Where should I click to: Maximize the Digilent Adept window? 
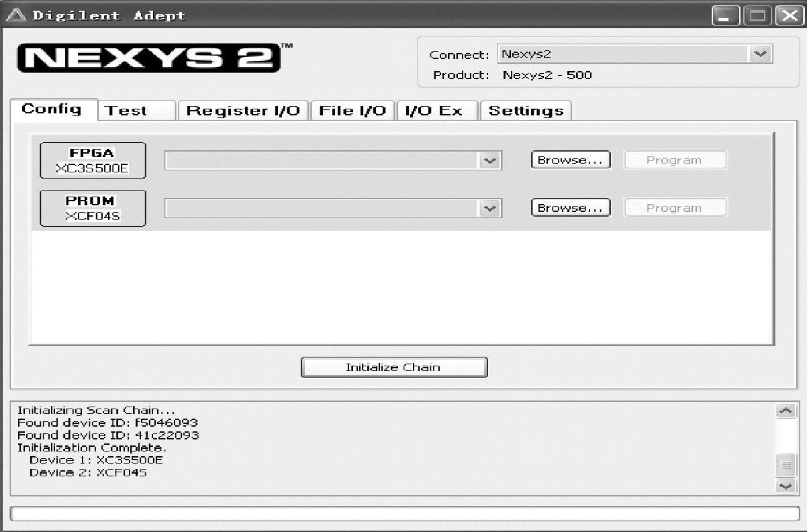point(757,15)
